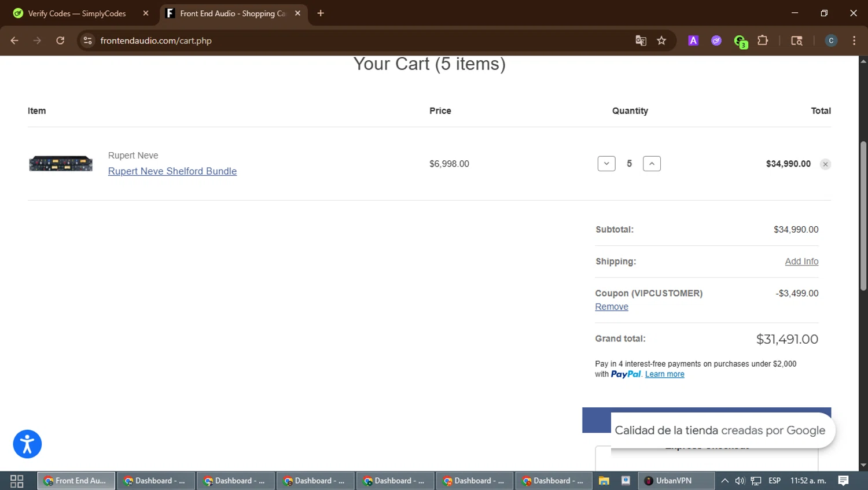Image resolution: width=868 pixels, height=490 pixels.
Task: Close the Front End Audio tab
Action: click(297, 13)
